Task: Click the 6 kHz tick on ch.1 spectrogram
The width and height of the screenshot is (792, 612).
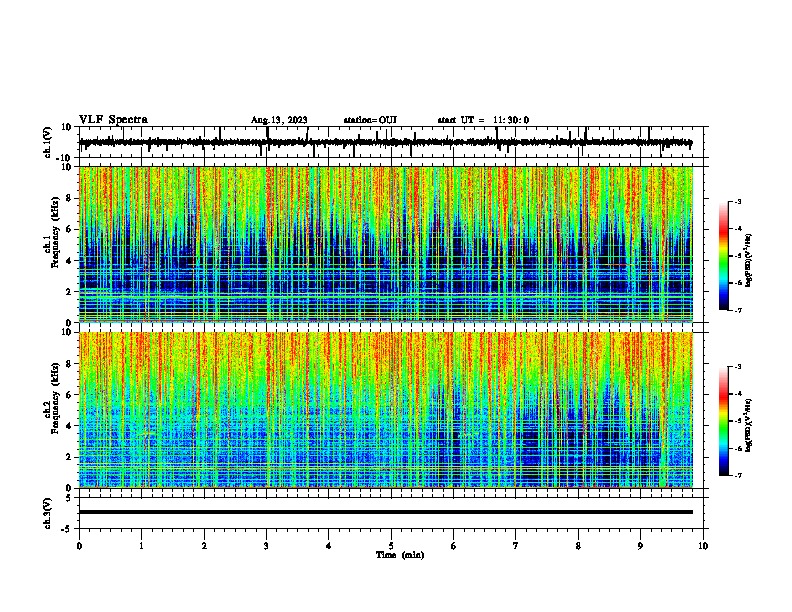Action: pyautogui.click(x=68, y=229)
